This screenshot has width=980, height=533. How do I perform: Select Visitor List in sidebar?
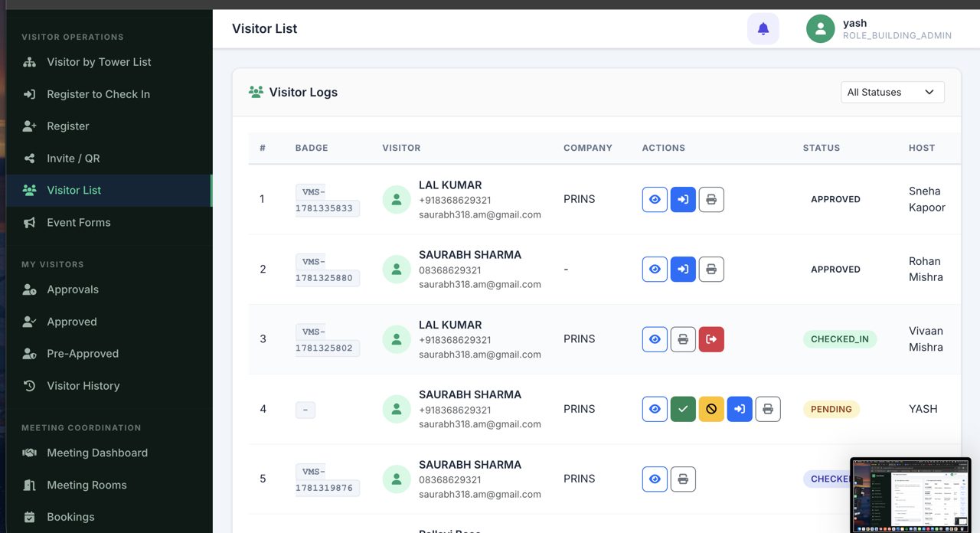(109, 190)
